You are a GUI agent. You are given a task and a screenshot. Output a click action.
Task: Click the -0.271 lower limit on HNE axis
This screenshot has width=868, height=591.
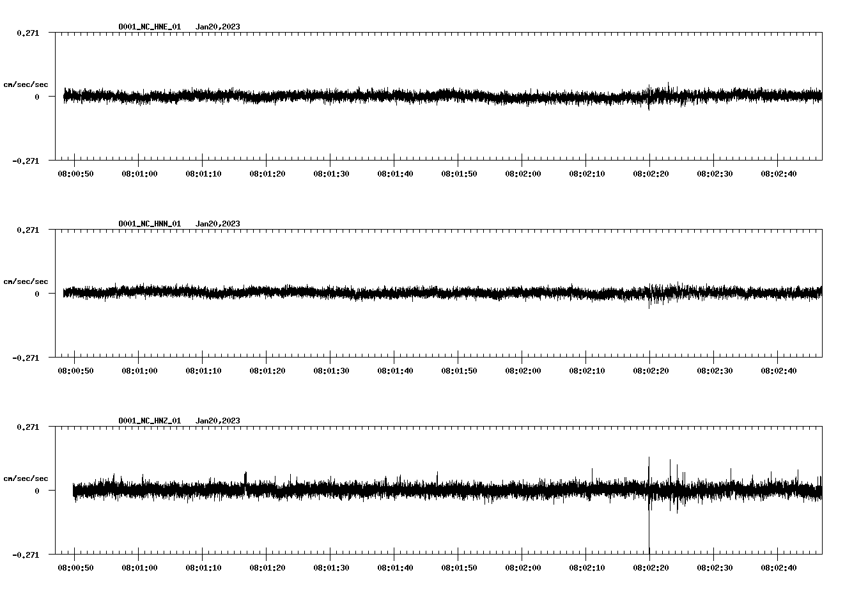point(26,161)
